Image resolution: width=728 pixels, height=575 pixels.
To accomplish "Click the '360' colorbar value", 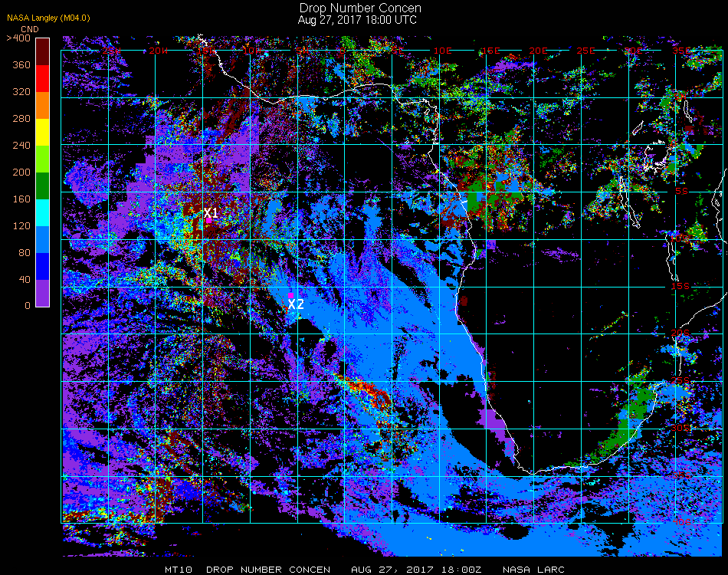I will tap(21, 65).
